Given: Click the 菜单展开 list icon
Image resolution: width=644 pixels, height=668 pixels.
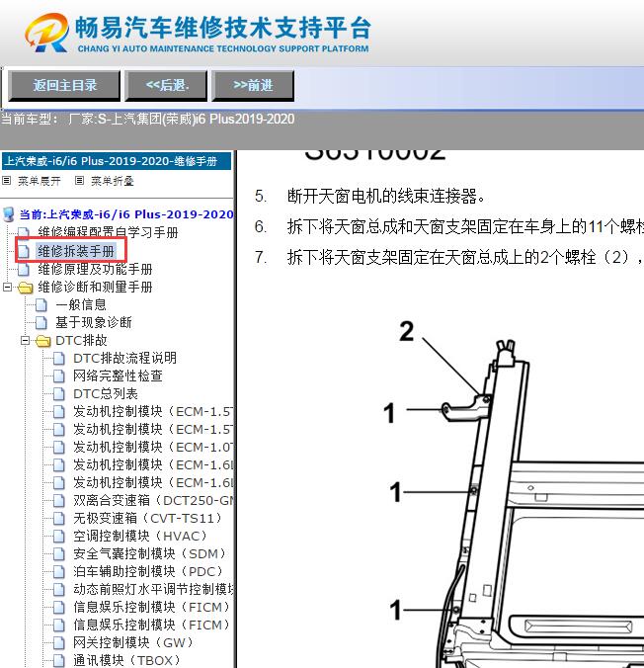Looking at the screenshot, I should [6, 181].
